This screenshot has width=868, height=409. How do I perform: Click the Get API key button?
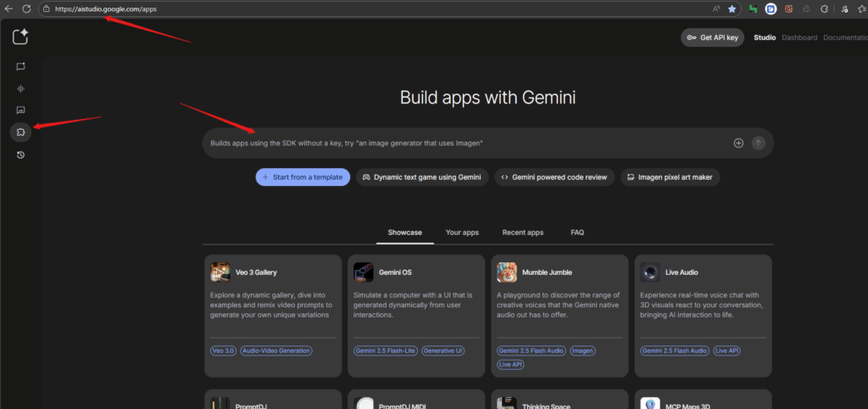click(712, 37)
